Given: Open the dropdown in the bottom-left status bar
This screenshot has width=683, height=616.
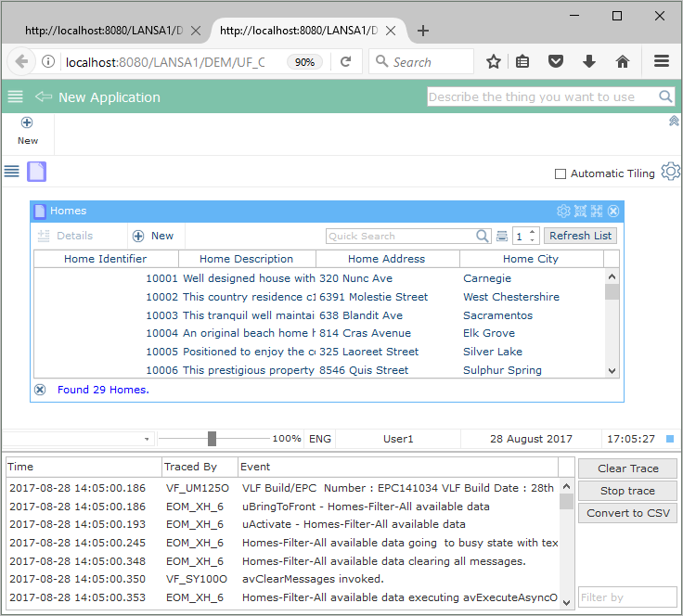Looking at the screenshot, I should click(x=147, y=439).
